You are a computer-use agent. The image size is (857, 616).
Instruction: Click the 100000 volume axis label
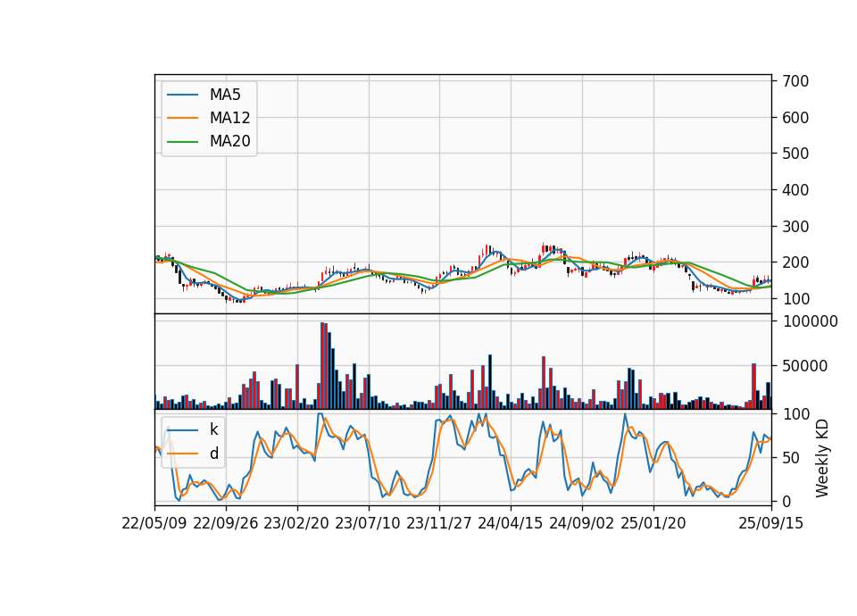[810, 321]
